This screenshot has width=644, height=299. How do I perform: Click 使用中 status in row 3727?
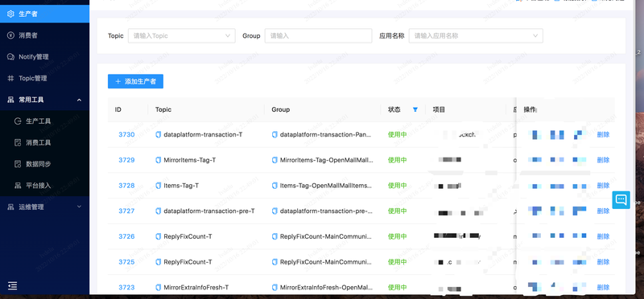(x=397, y=211)
